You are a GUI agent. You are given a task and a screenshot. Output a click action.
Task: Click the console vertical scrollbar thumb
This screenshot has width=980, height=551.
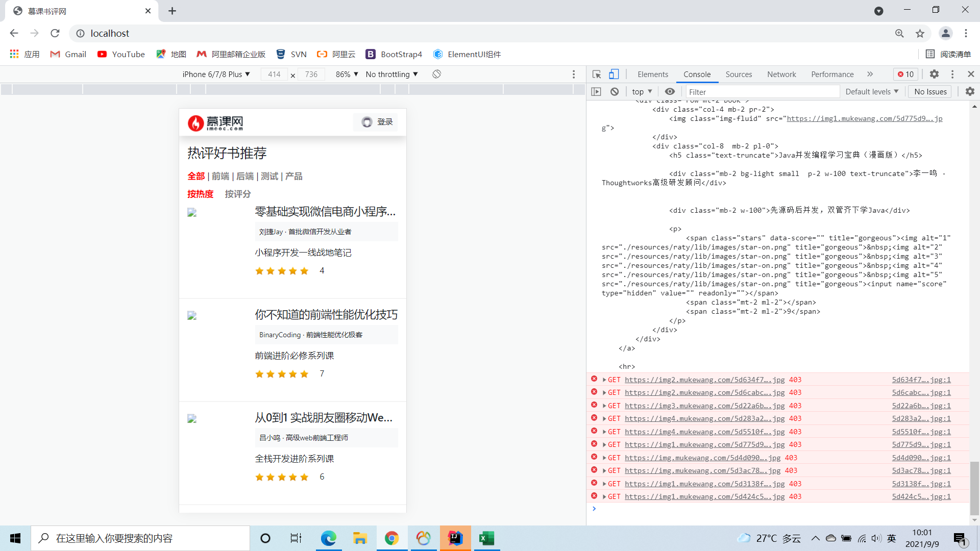974,488
